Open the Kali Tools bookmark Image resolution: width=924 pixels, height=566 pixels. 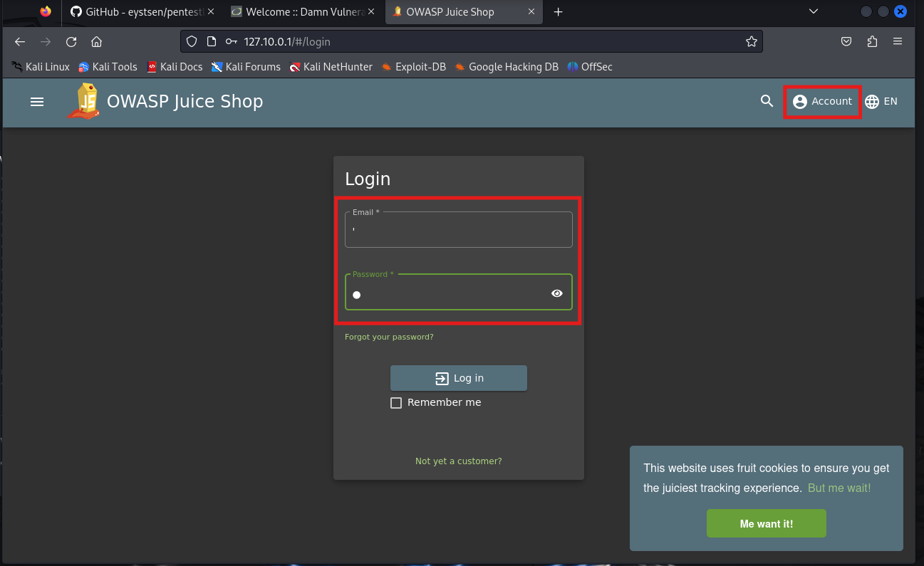pos(108,67)
